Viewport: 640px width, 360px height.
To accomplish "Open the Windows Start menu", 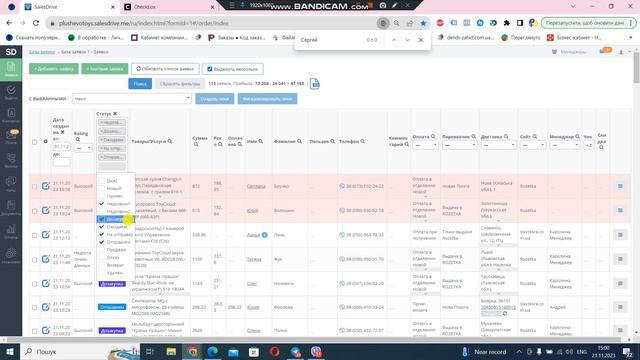I will pyautogui.click(x=10, y=351).
